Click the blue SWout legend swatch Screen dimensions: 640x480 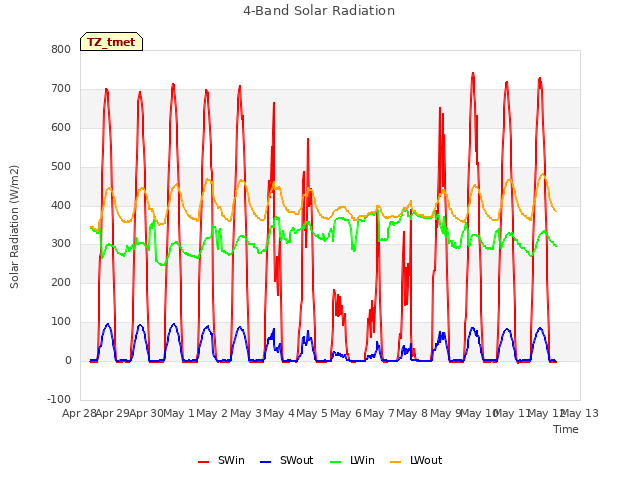click(265, 462)
